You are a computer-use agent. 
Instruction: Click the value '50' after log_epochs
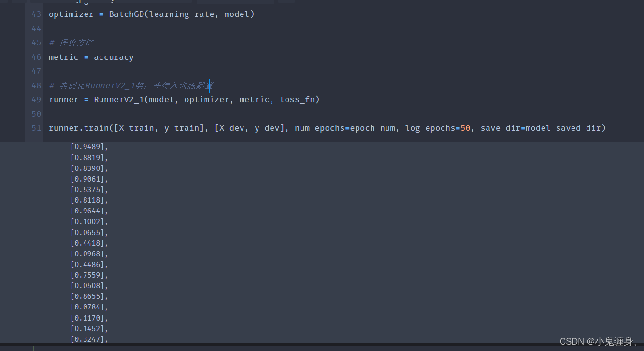(465, 128)
